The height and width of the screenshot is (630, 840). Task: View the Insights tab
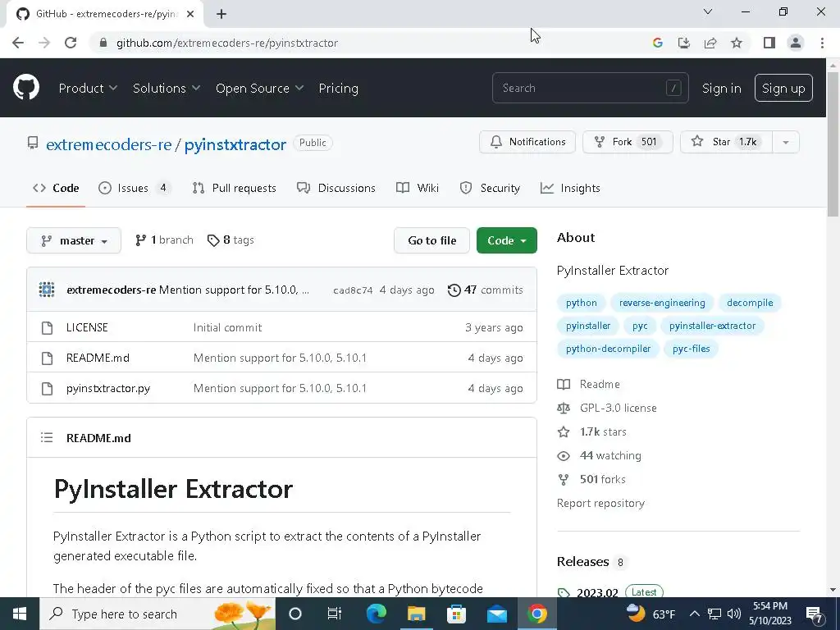(x=570, y=188)
